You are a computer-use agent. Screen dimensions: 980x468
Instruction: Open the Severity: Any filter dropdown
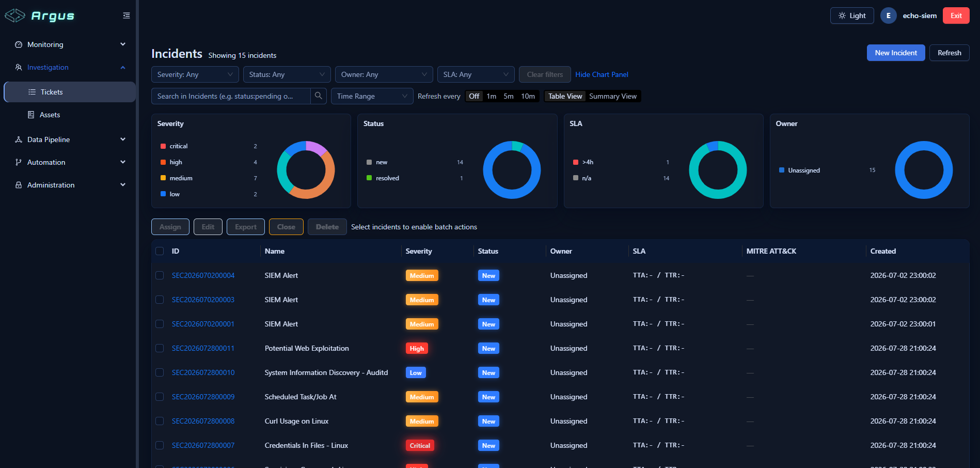tap(195, 74)
